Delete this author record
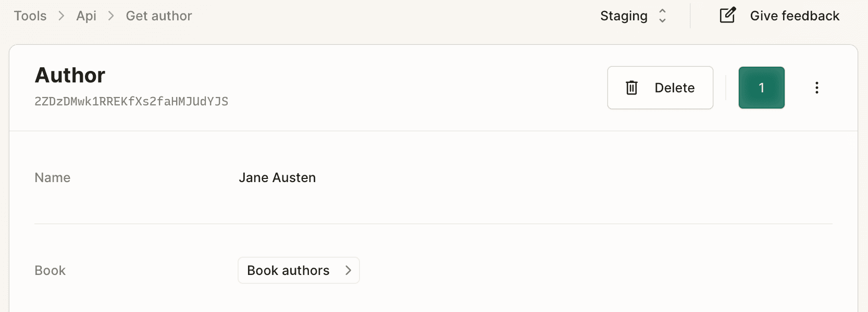The height and width of the screenshot is (312, 868). 660,88
